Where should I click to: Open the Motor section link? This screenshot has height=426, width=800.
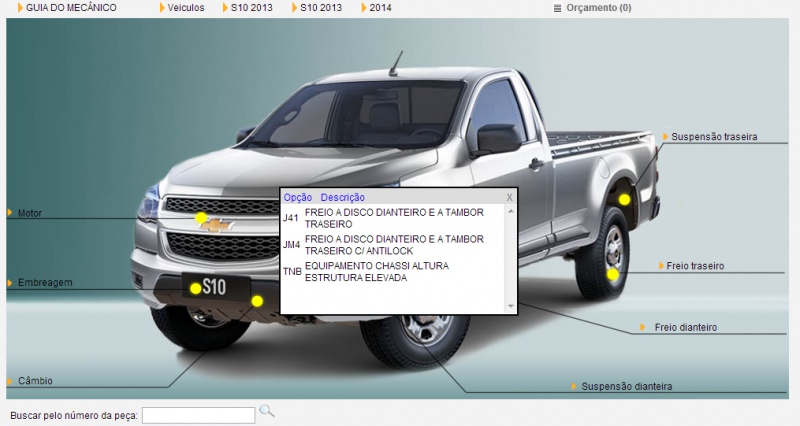coord(30,213)
